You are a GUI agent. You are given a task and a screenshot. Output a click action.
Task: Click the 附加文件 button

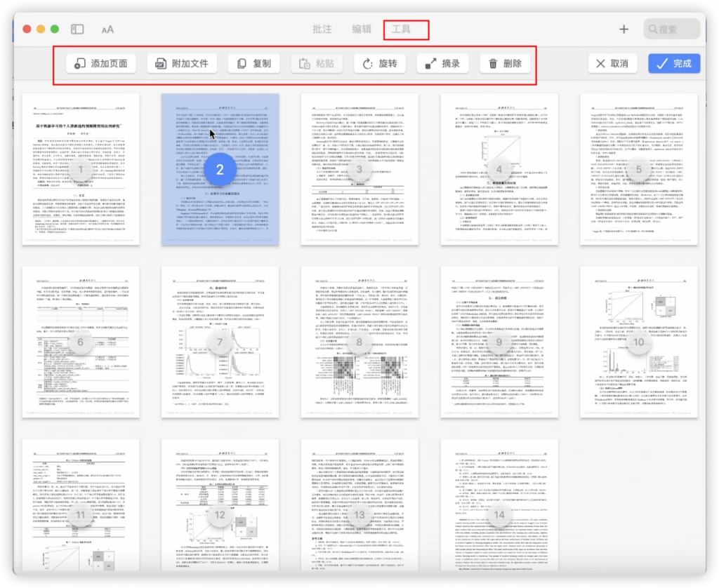point(182,64)
